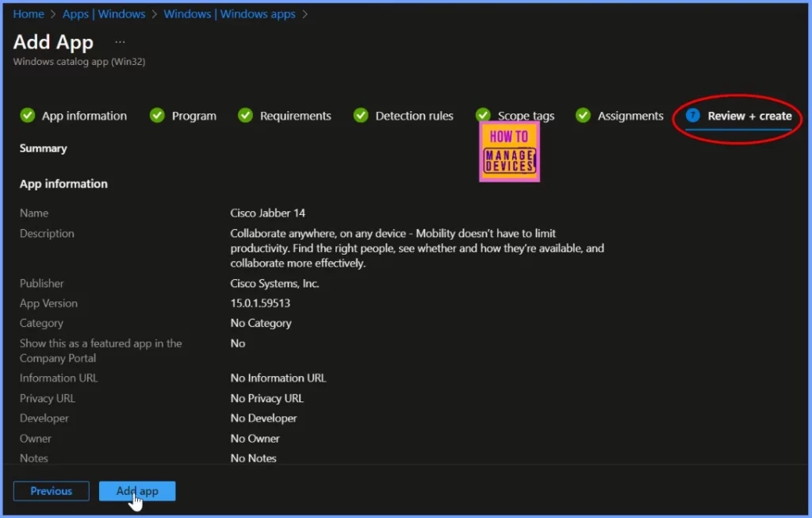Click the green checkmark beside Scope tags
812x518 pixels.
(483, 114)
